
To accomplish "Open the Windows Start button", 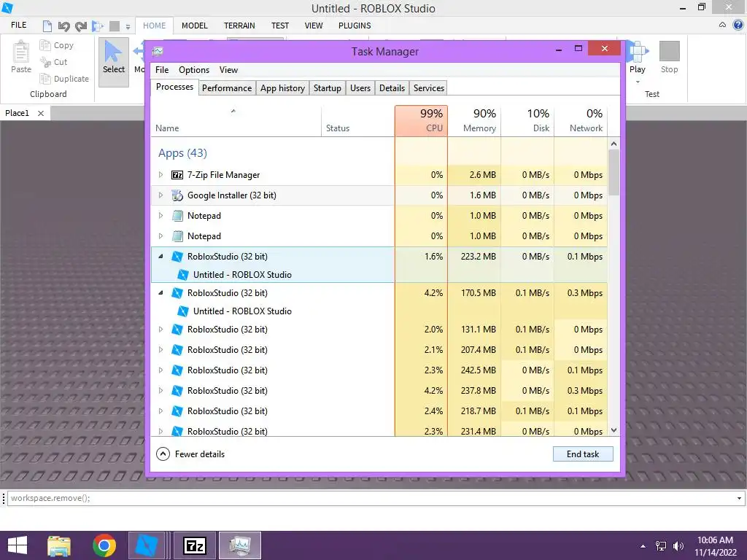I will (x=18, y=545).
